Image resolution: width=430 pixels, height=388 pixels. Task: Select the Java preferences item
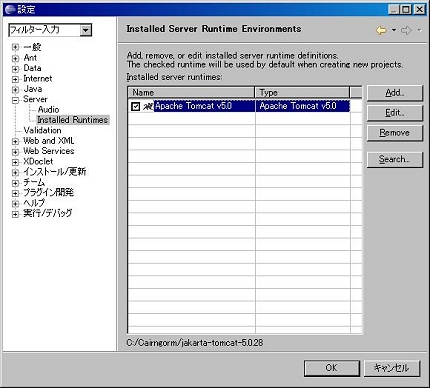click(x=33, y=89)
